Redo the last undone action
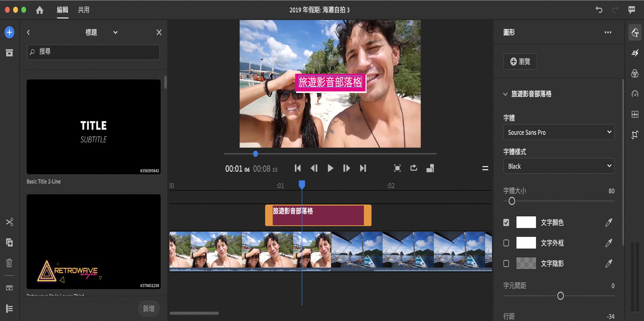Screen dimensions: 644x321 click(615, 10)
